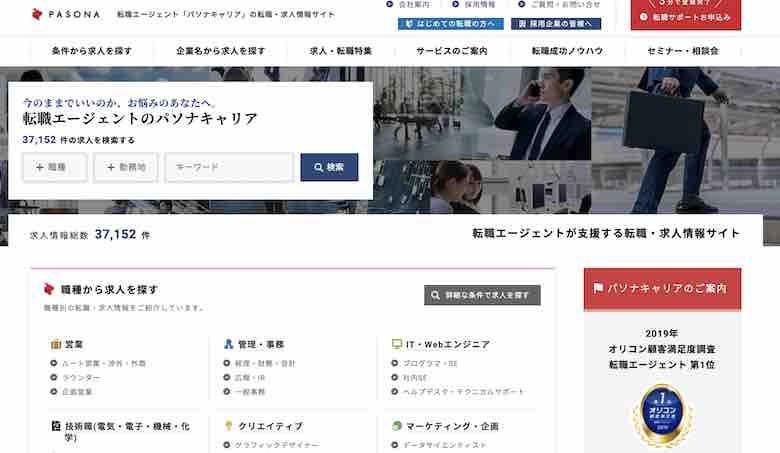780x453 pixels.
Task: Click the キーワード input field
Action: tap(229, 167)
